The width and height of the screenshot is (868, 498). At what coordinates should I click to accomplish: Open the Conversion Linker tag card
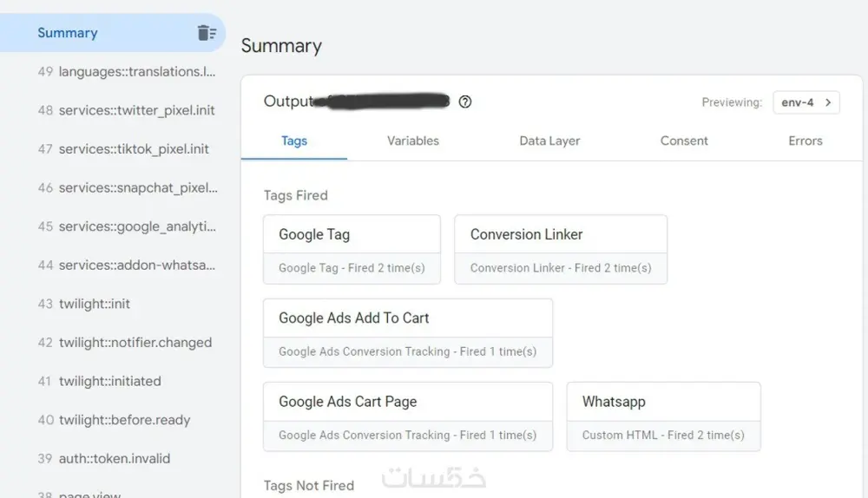[x=560, y=250]
